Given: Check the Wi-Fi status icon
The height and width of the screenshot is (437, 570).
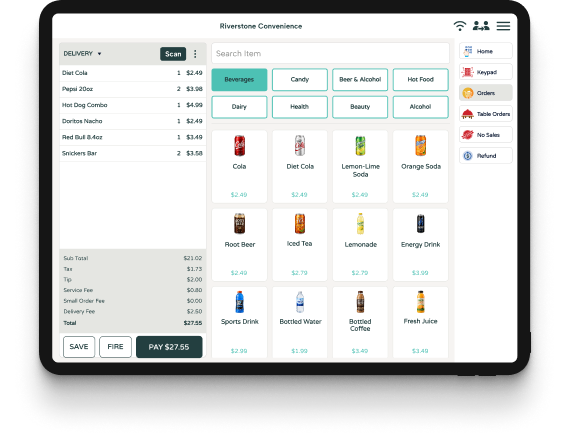Looking at the screenshot, I should 460,26.
